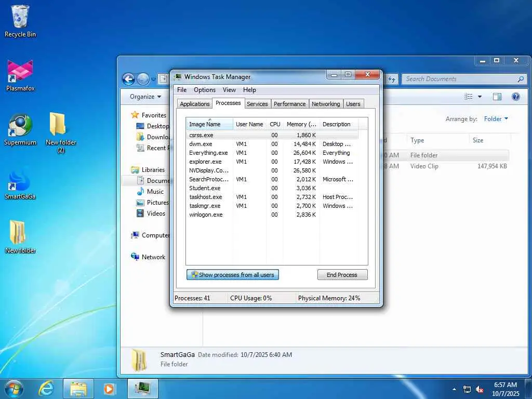This screenshot has height=399, width=532.
Task: Switch to the Services tab
Action: [x=257, y=104]
